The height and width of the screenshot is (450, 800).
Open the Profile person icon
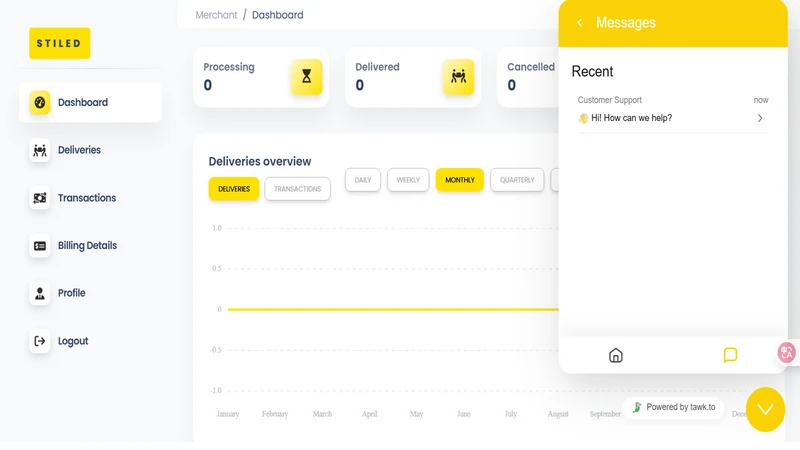[39, 293]
